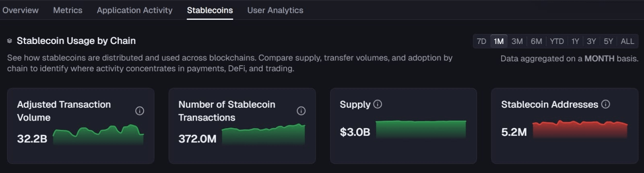Go to the Application Activity tab
Screen dimensions: 644x173
134,10
